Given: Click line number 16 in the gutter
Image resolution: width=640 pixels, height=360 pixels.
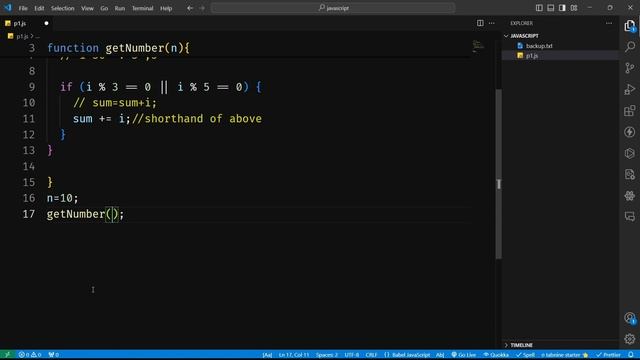Looking at the screenshot, I should point(29,198).
